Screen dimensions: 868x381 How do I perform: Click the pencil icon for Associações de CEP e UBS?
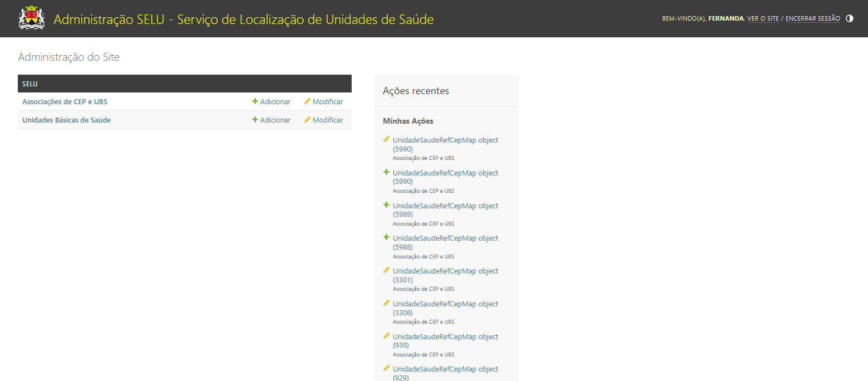pyautogui.click(x=307, y=101)
